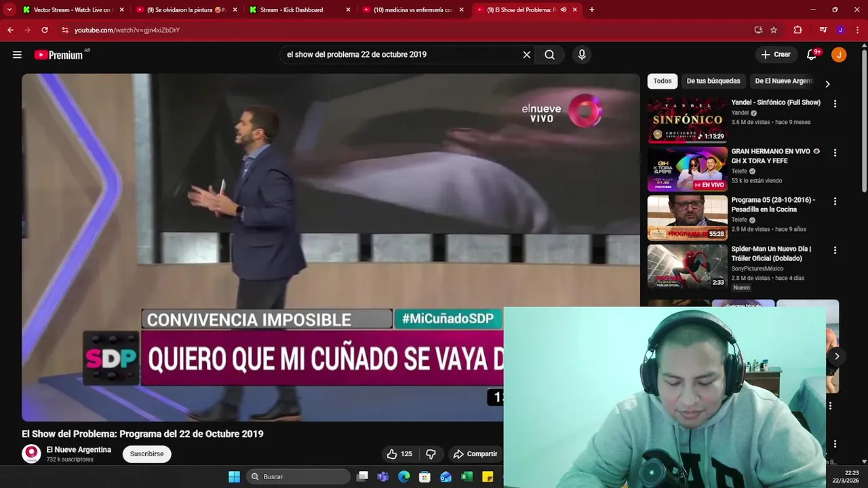Mute the El Show del Problema tab

[563, 9]
